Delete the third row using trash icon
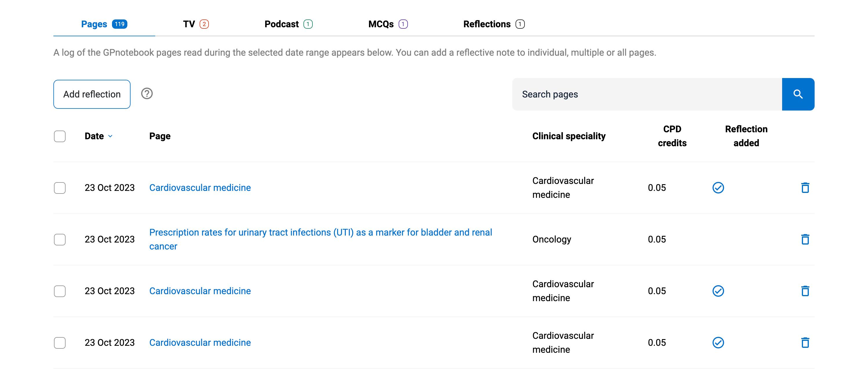This screenshot has width=868, height=369. click(x=805, y=291)
